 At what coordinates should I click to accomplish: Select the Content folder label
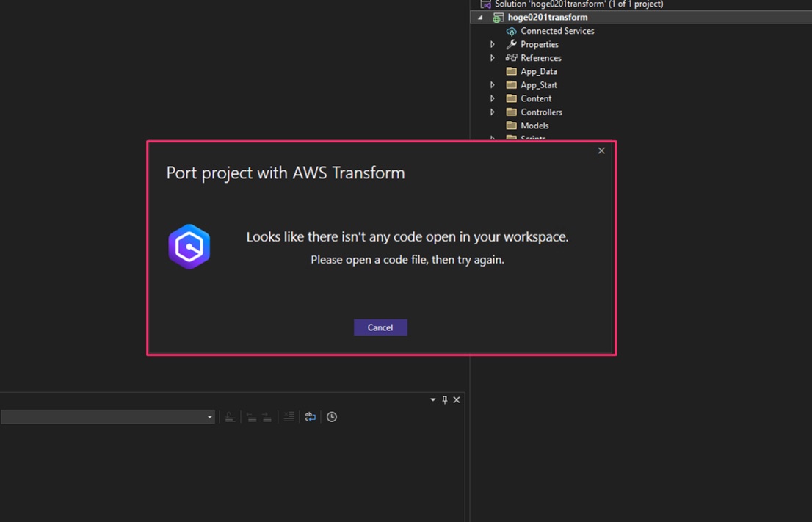click(x=535, y=98)
